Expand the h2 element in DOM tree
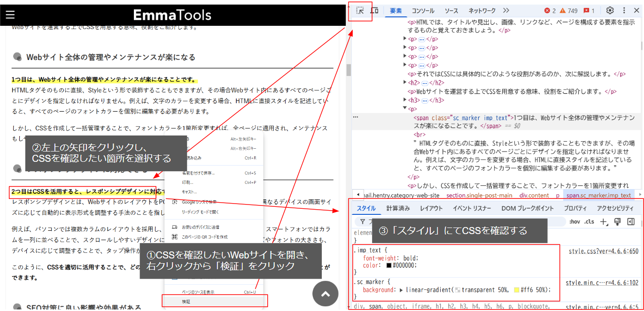Viewport: 644px width, 311px height. (x=405, y=83)
